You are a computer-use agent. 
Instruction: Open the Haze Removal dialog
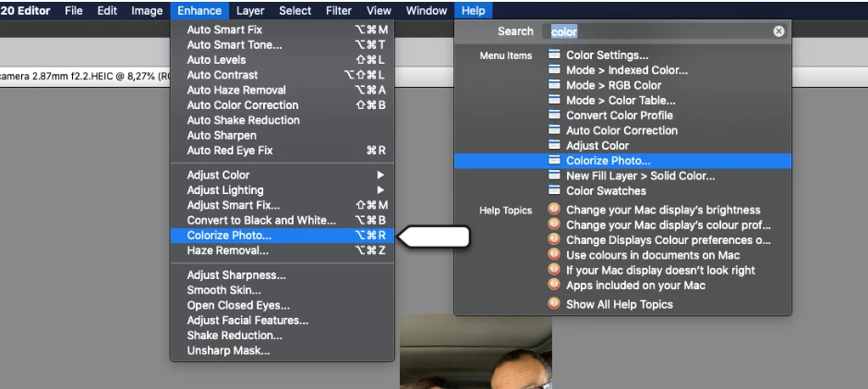pos(283,250)
